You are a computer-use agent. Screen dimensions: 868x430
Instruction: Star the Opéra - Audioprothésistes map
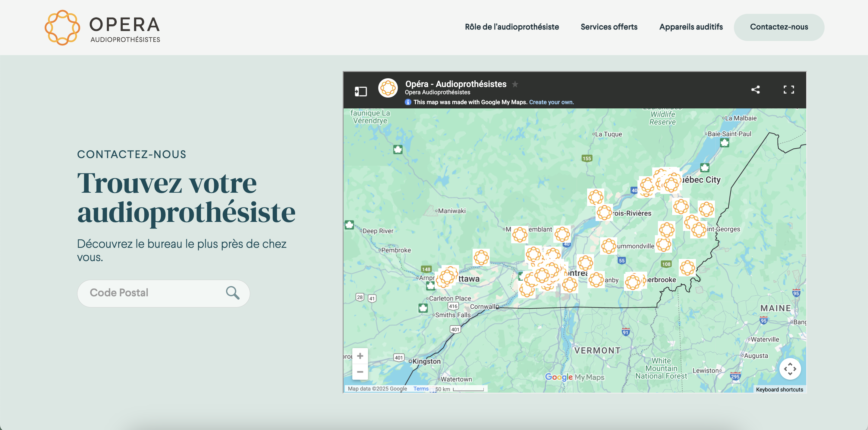click(x=515, y=84)
